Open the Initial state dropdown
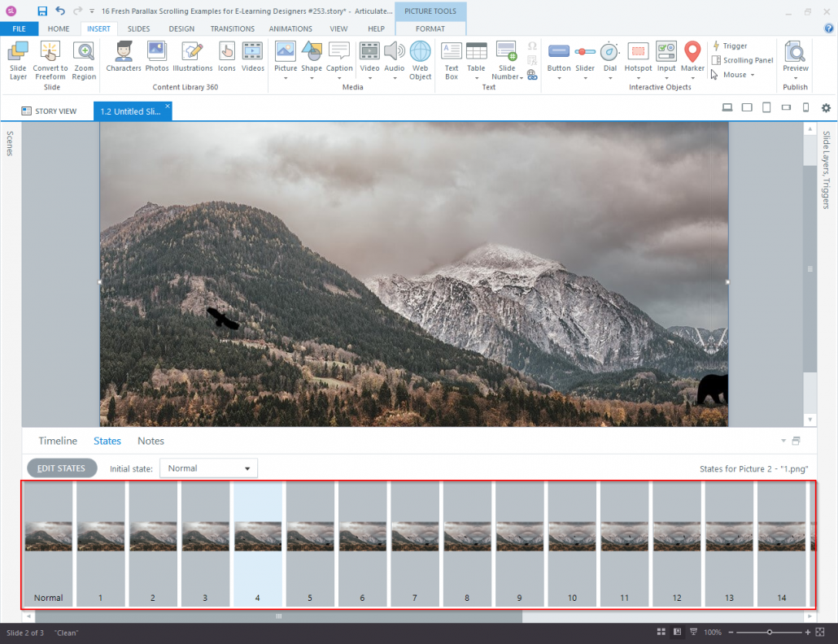The image size is (838, 644). click(x=207, y=468)
